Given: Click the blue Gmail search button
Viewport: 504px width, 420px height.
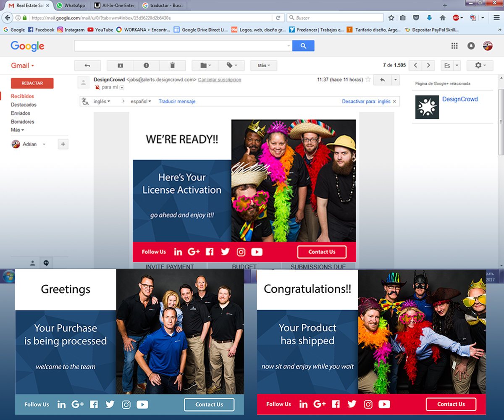Looking at the screenshot, I should pyautogui.click(x=303, y=46).
